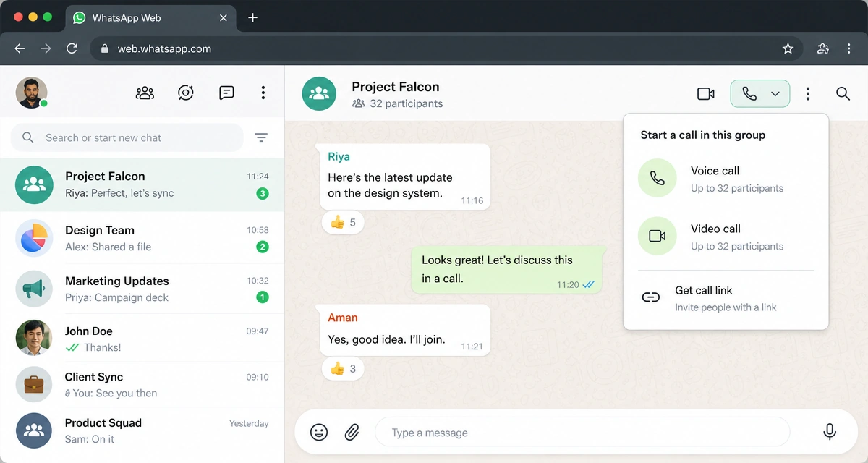Focus the Search or start new chat field
Screen dimensions: 868x463
127,137
